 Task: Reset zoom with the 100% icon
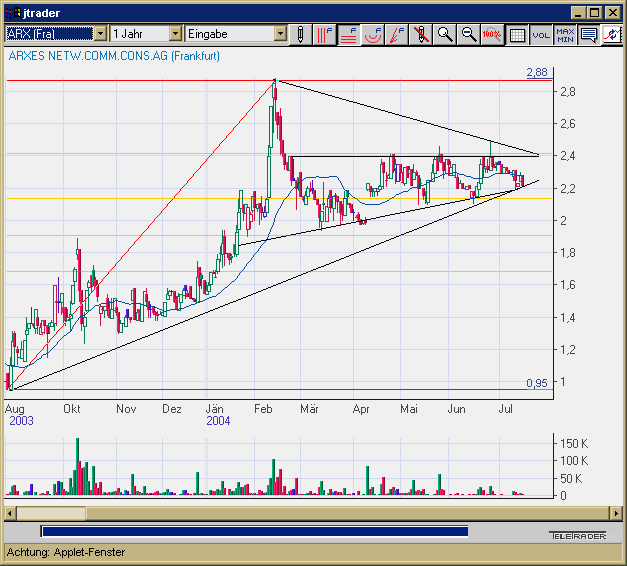click(x=492, y=34)
